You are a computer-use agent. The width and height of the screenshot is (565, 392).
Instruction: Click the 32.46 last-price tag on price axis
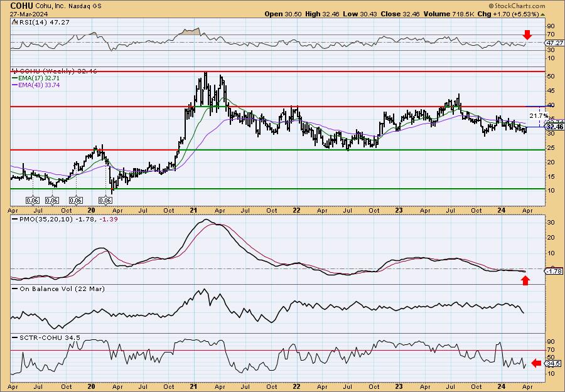pos(554,127)
